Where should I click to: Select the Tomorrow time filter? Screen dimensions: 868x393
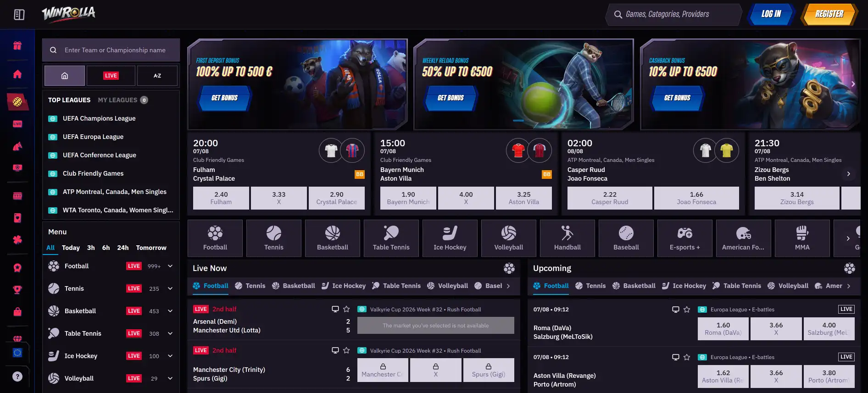(151, 248)
